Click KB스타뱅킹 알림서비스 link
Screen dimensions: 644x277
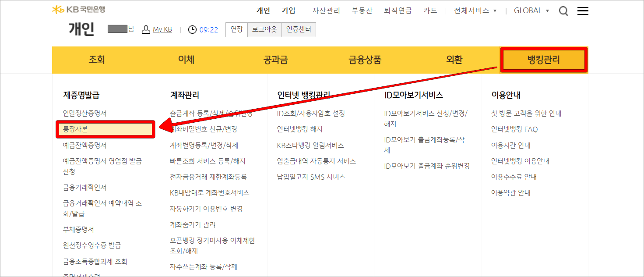pyautogui.click(x=310, y=145)
